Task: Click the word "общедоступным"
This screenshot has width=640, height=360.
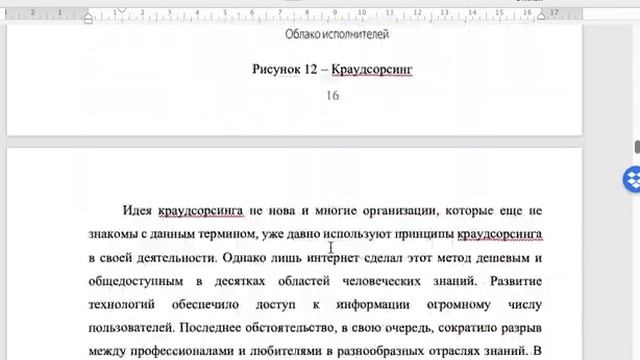Action: pos(136,282)
